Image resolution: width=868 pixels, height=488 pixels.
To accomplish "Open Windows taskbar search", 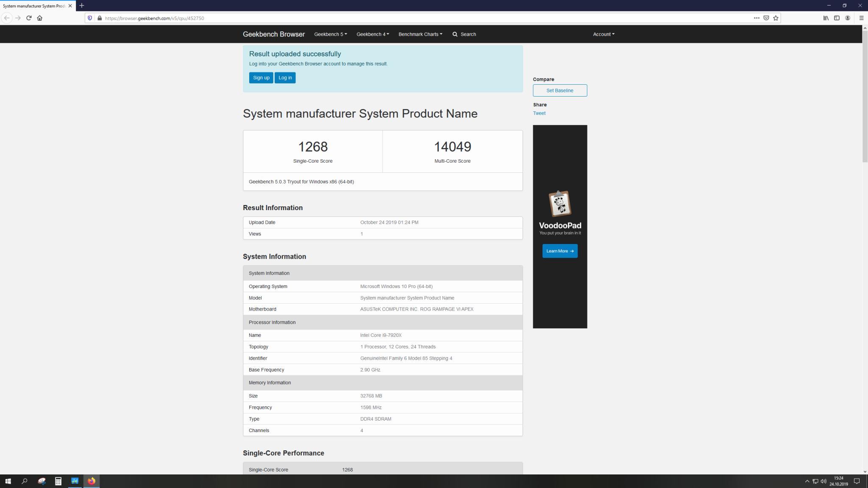I will [25, 481].
